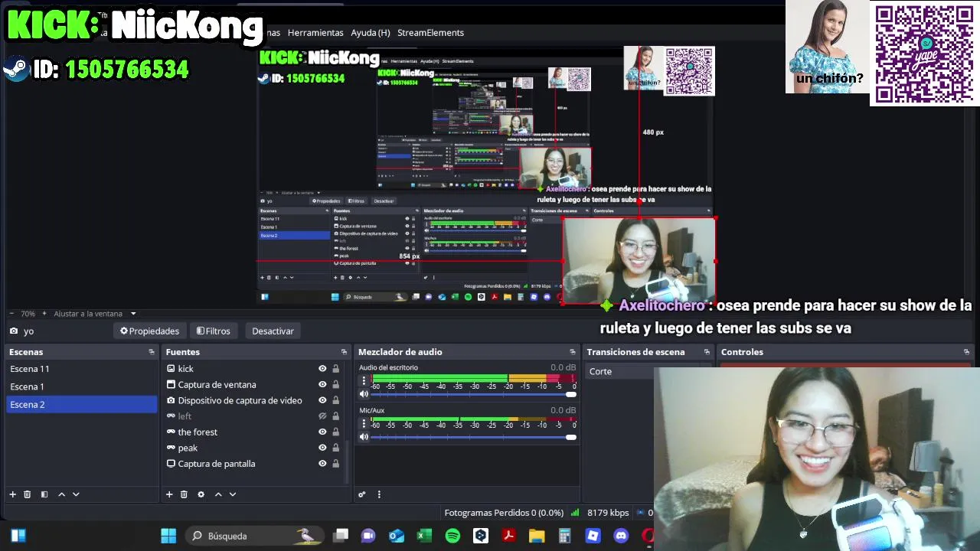This screenshot has height=551, width=980.
Task: Move the source up in the Fuentes toolbar
Action: click(218, 494)
